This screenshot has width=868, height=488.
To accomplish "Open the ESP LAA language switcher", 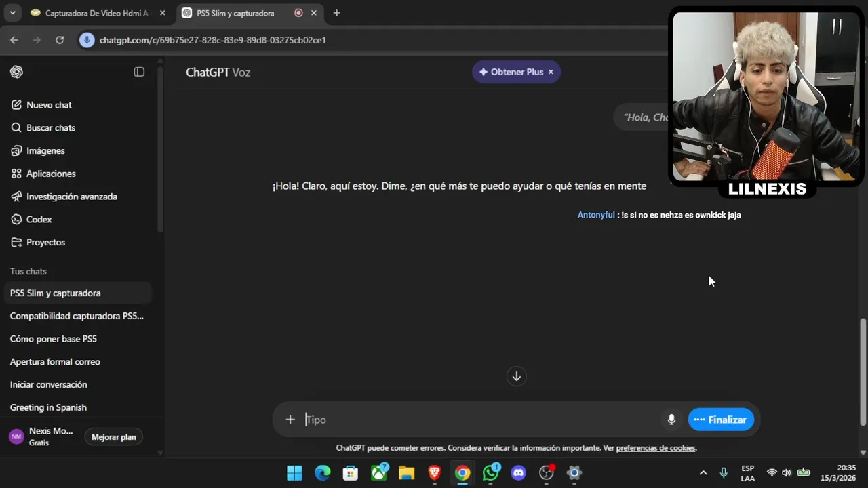I will 747,473.
